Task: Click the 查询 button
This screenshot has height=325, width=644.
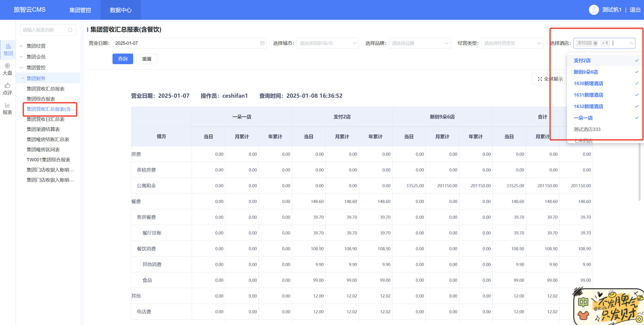Action: pyautogui.click(x=123, y=59)
